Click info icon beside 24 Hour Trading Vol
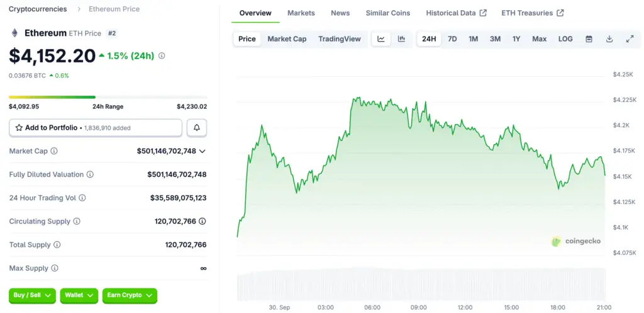Viewport: 644px width, 313px height. click(x=82, y=198)
